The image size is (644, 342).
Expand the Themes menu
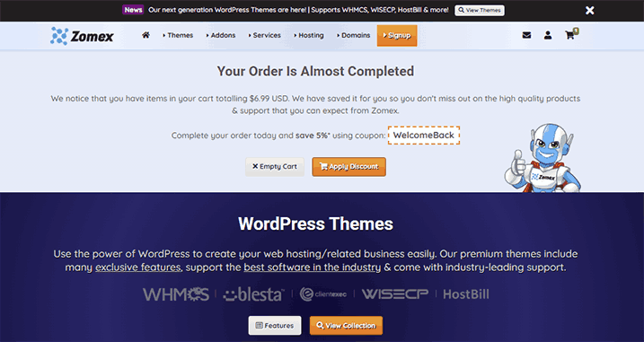click(x=178, y=35)
